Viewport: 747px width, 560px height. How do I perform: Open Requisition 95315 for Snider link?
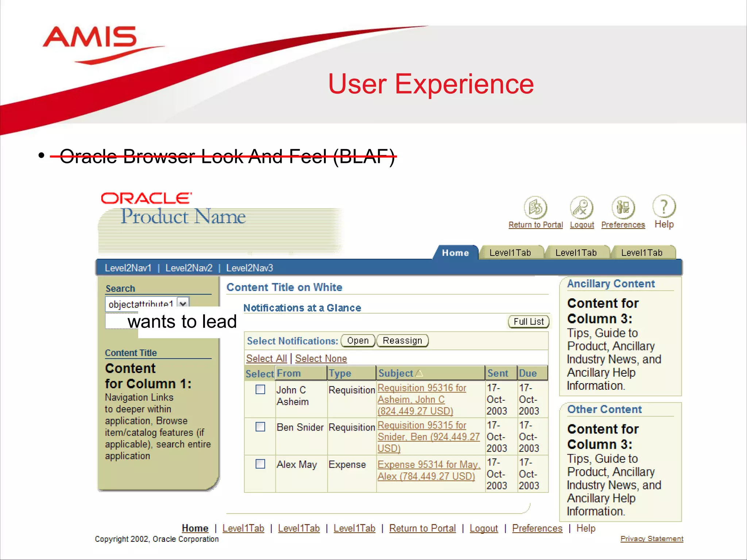(429, 436)
